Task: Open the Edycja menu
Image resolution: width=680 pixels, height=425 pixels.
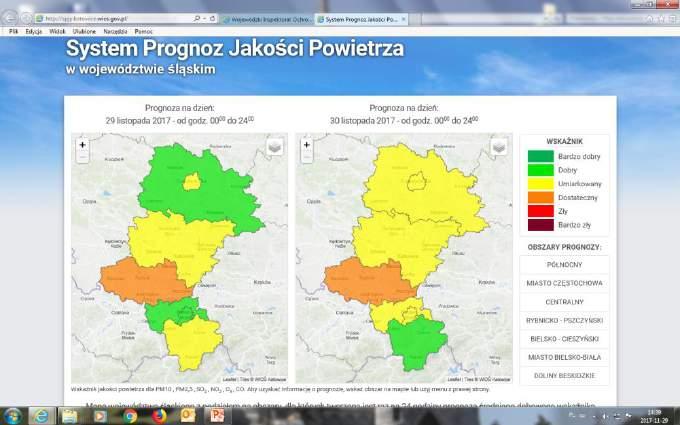Action: (x=34, y=32)
